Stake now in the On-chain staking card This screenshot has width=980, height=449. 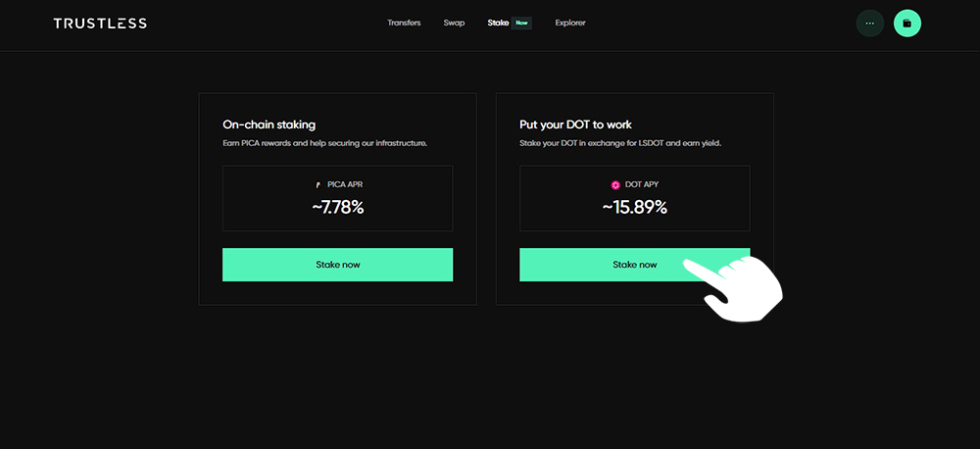pyautogui.click(x=337, y=265)
